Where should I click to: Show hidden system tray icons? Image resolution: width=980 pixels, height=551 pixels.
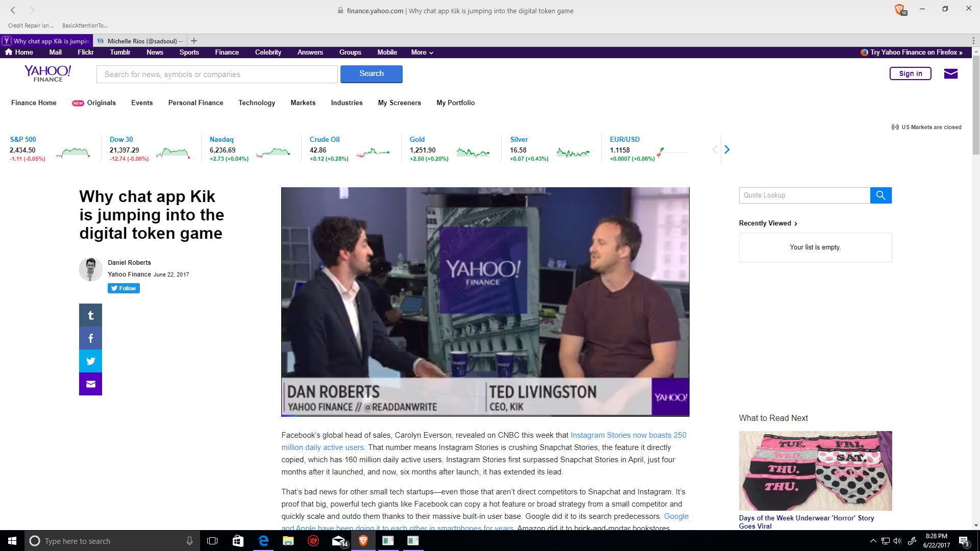pos(873,541)
